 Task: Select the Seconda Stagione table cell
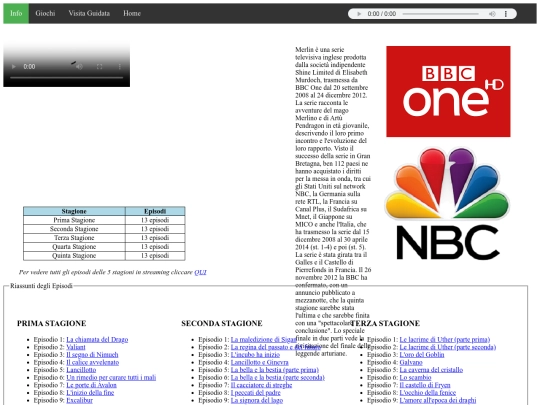pyautogui.click(x=74, y=229)
